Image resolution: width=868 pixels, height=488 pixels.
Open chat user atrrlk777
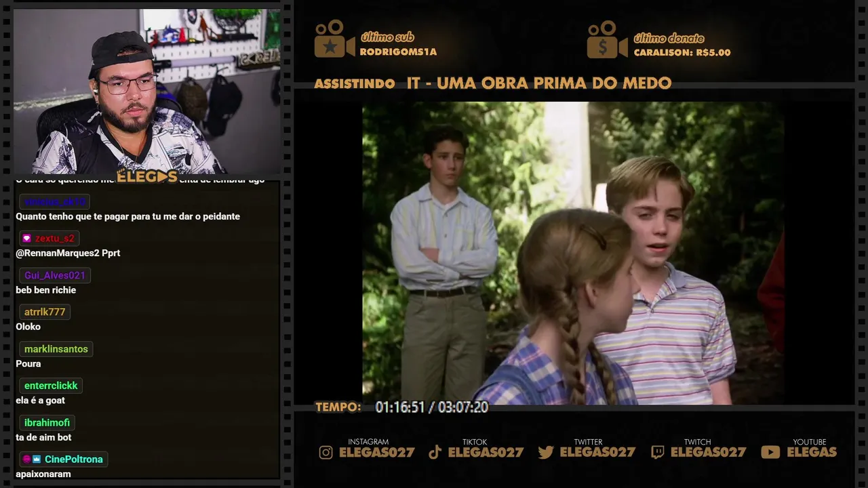click(45, 312)
